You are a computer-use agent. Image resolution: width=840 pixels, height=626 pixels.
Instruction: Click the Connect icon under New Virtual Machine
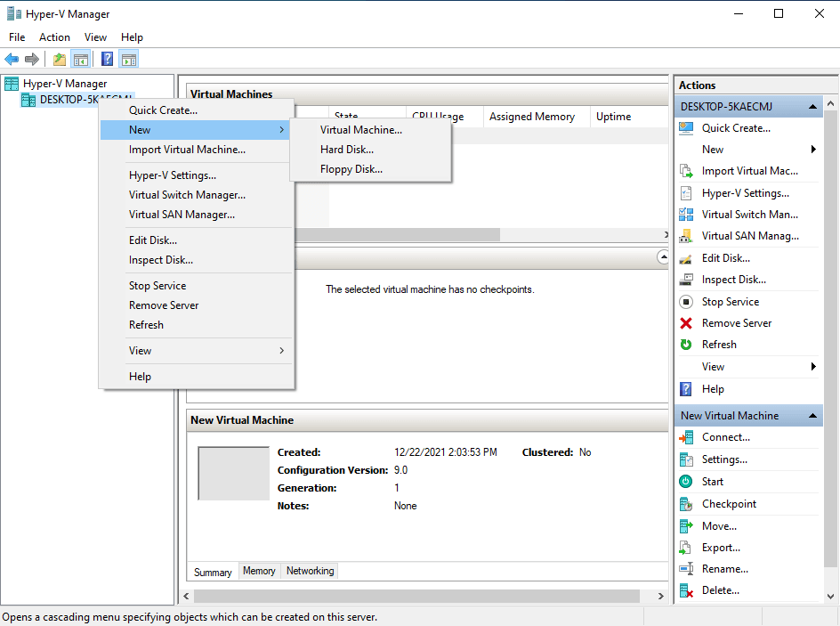coord(686,437)
